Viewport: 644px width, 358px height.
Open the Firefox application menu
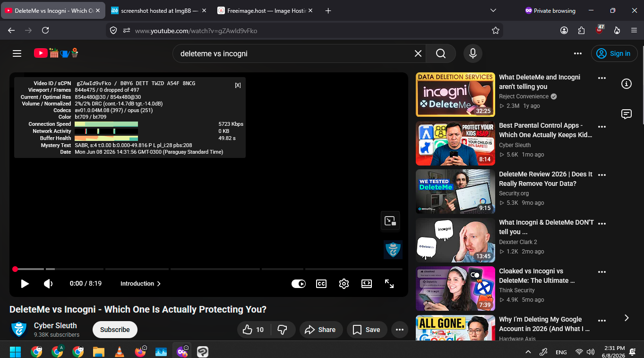[x=634, y=30]
